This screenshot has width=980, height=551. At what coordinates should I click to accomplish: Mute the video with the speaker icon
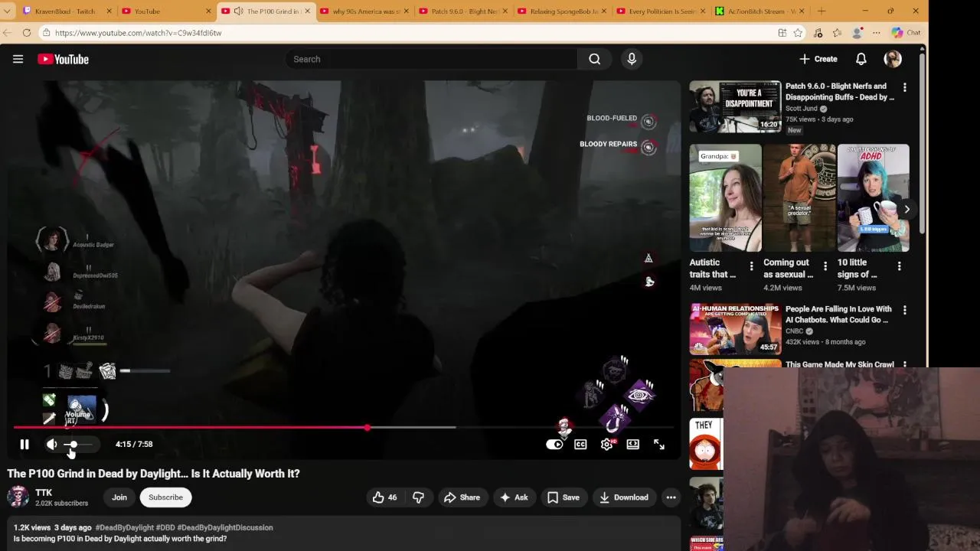[51, 444]
